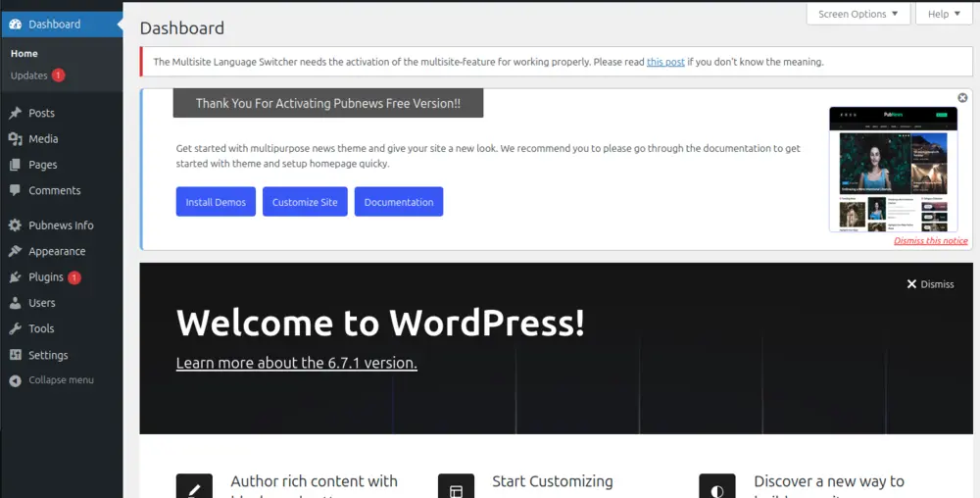Click the Pages document icon
980x498 pixels.
coord(15,165)
